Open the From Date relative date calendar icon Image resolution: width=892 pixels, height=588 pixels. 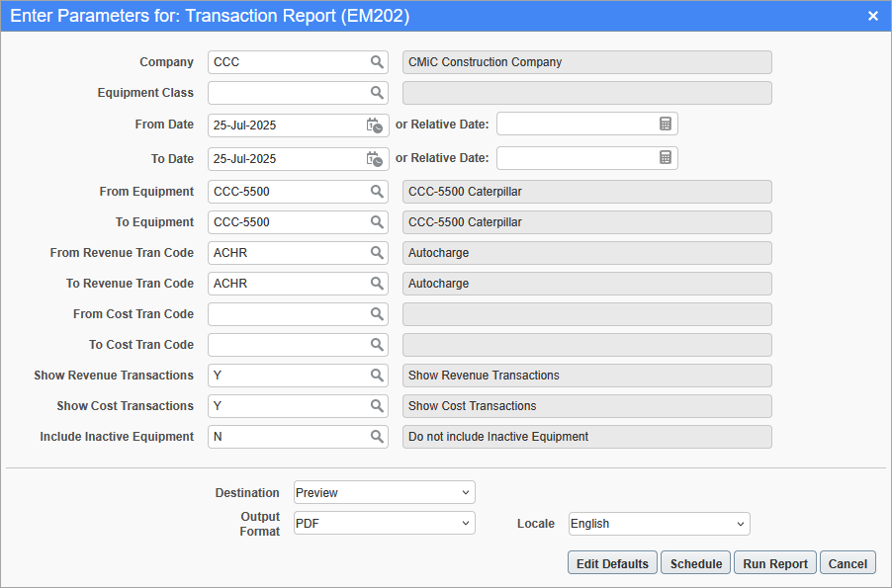coord(667,124)
